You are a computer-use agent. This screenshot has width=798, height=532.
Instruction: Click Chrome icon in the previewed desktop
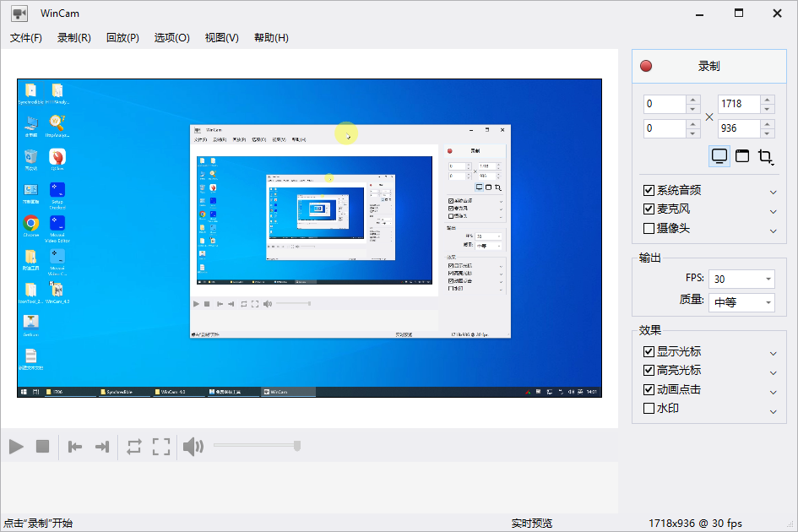click(x=31, y=223)
